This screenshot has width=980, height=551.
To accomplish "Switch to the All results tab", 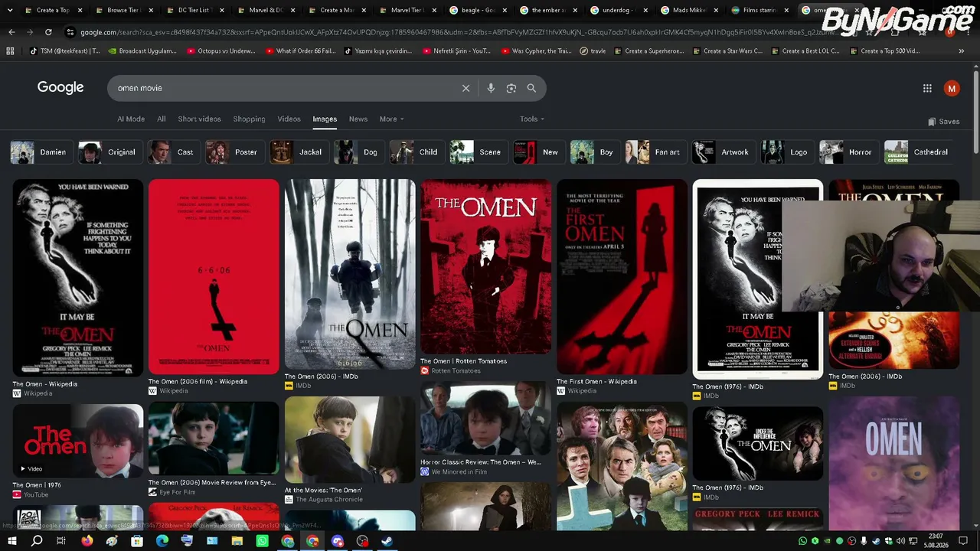I will point(162,119).
